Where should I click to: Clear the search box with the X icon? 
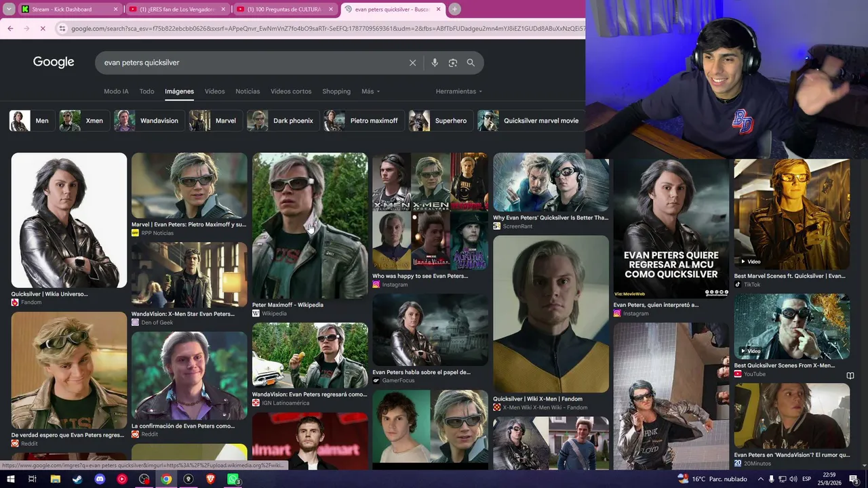pos(412,62)
